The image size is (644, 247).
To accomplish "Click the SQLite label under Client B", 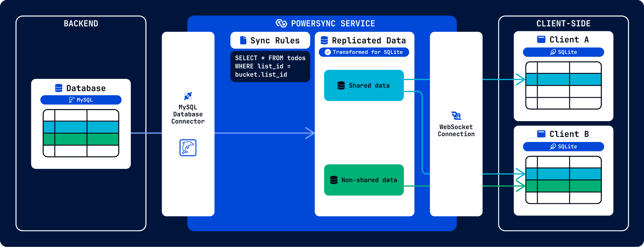I will point(568,147).
